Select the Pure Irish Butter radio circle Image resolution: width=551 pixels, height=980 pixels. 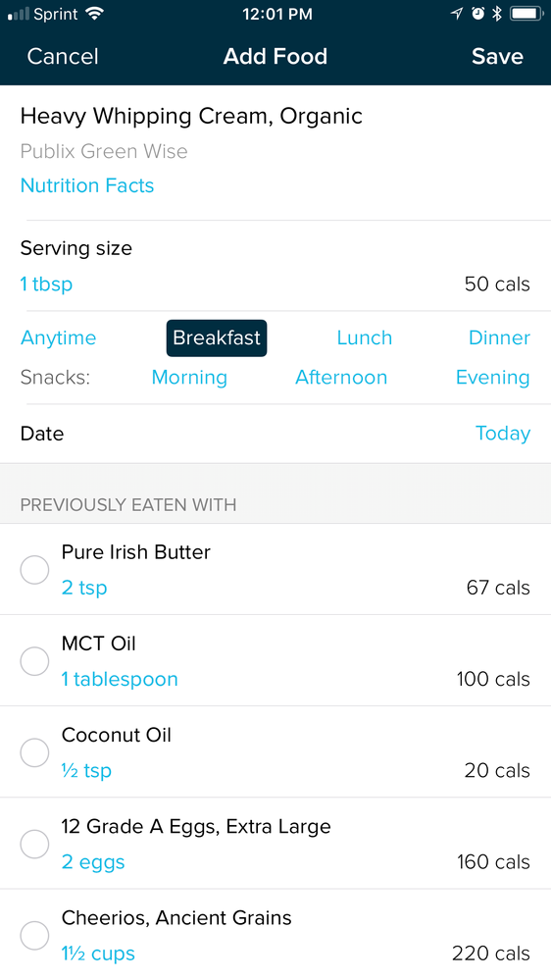[x=34, y=569]
